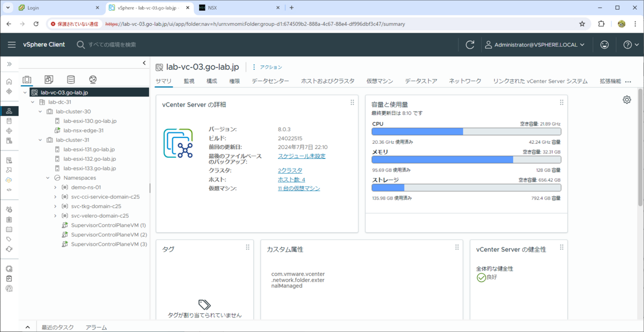Switch to VMs and Templates inventory view
644x332 pixels.
(x=49, y=79)
